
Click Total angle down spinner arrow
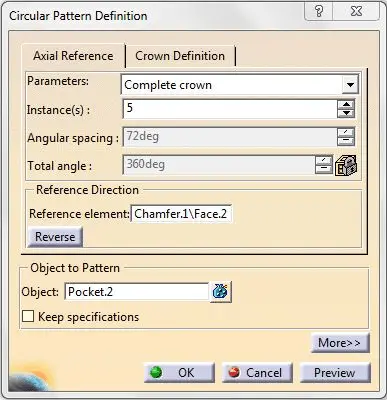[323, 169]
